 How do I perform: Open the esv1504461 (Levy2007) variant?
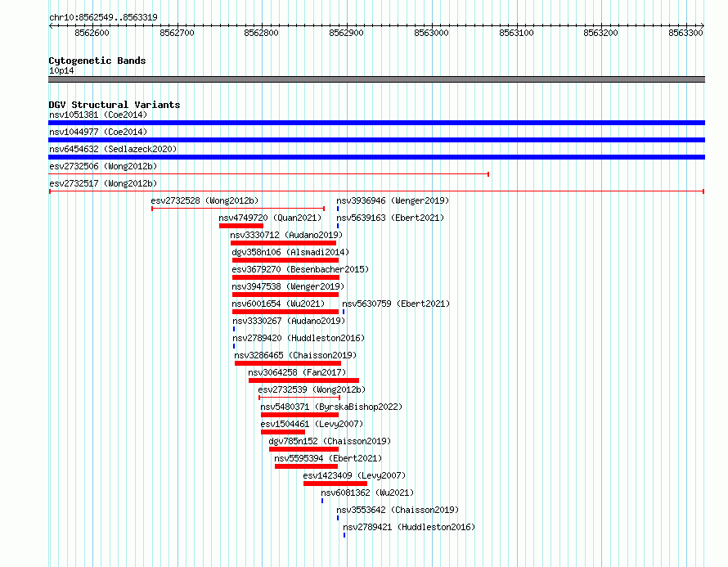pos(312,424)
